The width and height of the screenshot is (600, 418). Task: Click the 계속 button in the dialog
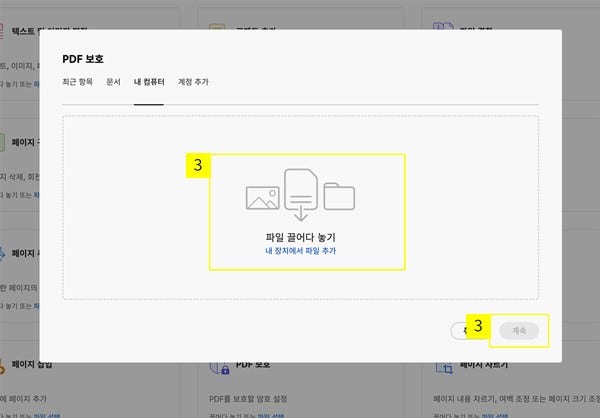(519, 331)
